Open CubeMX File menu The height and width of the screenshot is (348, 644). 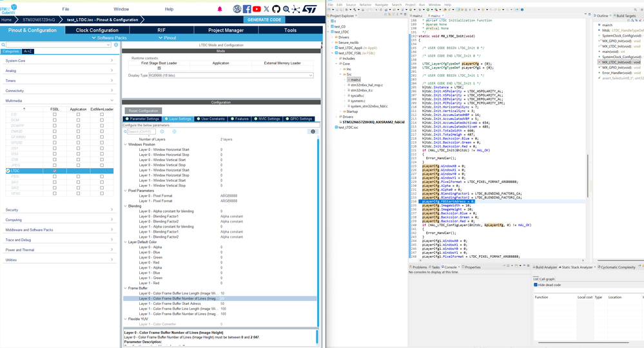pyautogui.click(x=66, y=9)
